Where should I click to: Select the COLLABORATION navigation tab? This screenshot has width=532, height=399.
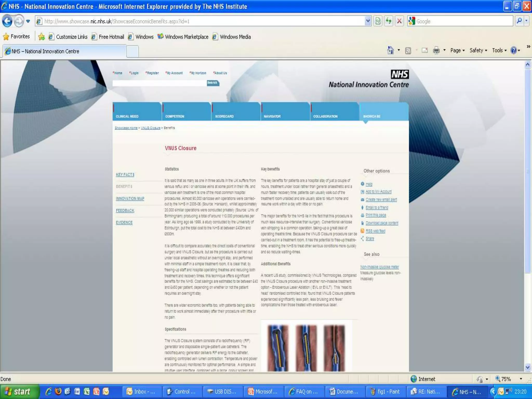[x=325, y=116]
